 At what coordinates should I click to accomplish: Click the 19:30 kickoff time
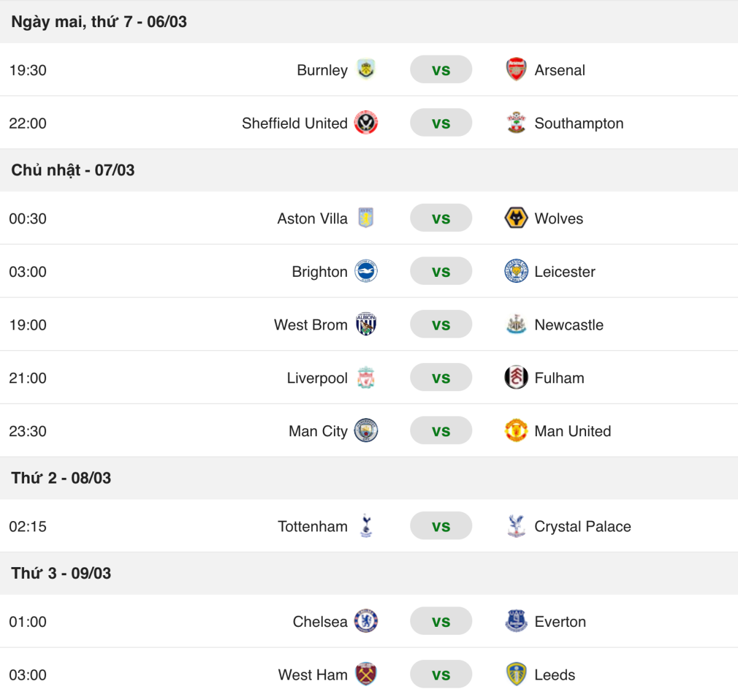tap(29, 70)
